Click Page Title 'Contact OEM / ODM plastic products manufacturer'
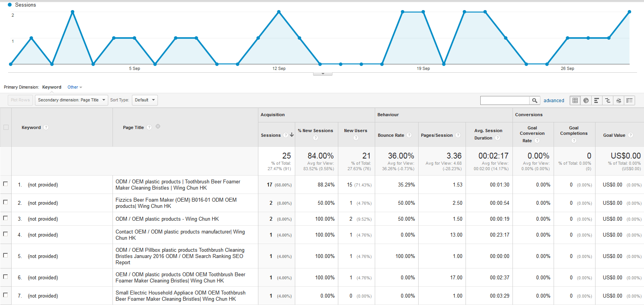Screen dimensions: 644x305 tap(180, 235)
